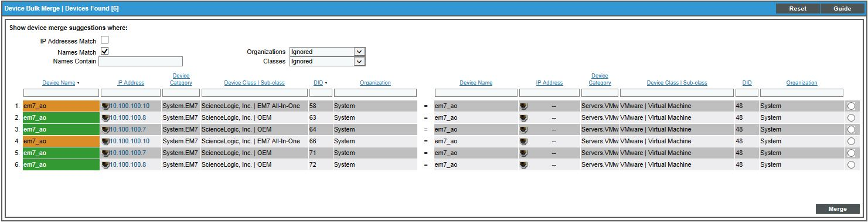868x222 pixels.
Task: Select the merge radio button for row 4
Action: [x=851, y=142]
